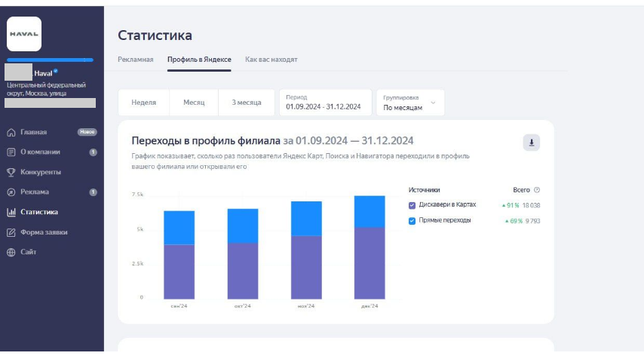Viewport: 644px width, 362px height.
Task: Open О компании via its sidebar icon
Action: coord(11,152)
